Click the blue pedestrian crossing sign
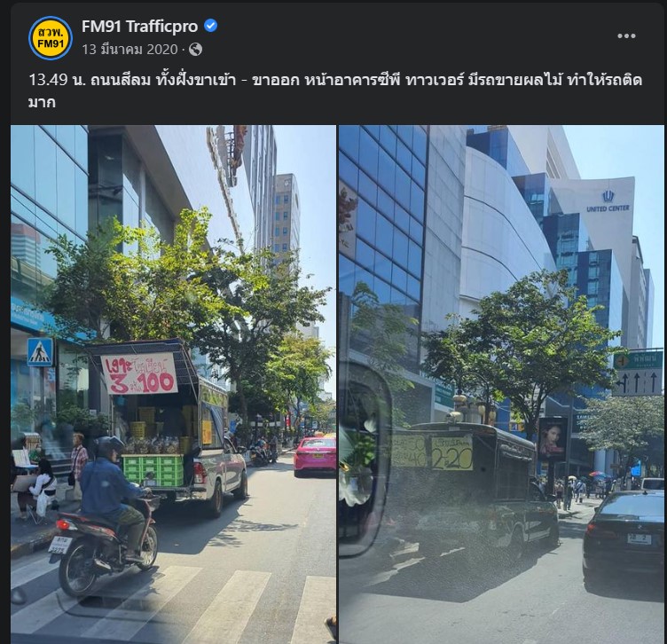 coord(41,352)
